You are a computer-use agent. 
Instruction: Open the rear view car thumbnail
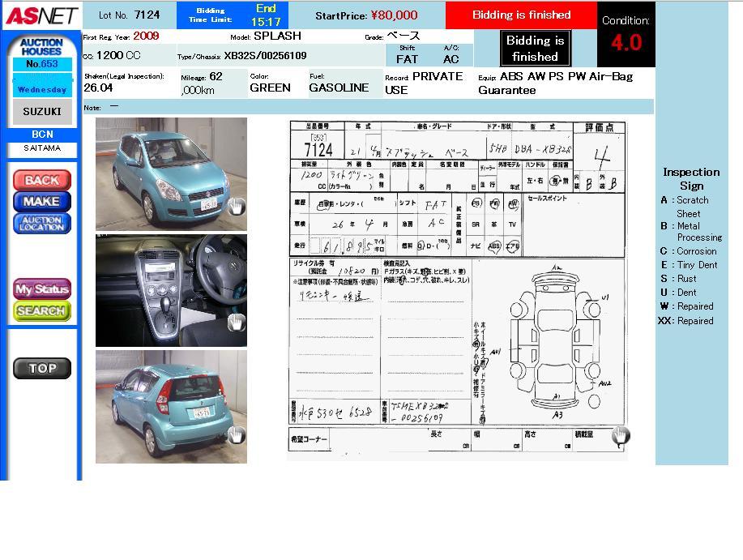pyautogui.click(x=170, y=406)
